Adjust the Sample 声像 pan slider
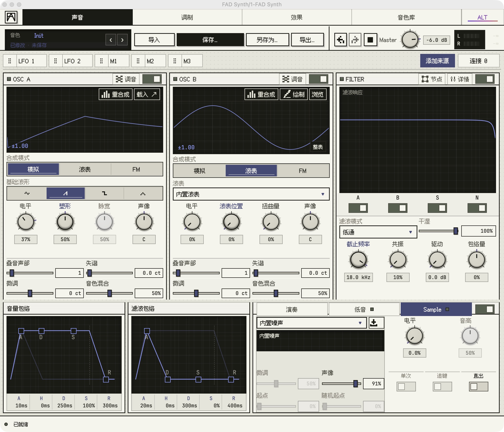 (341, 383)
